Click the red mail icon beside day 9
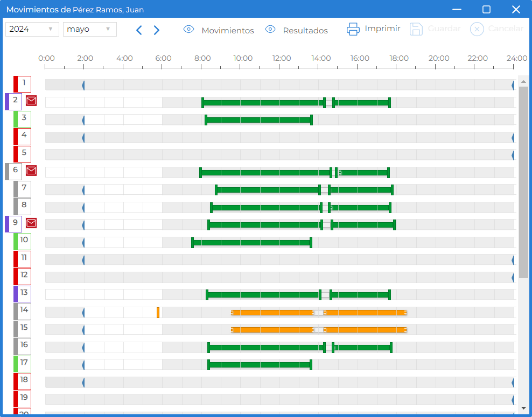 (31, 223)
